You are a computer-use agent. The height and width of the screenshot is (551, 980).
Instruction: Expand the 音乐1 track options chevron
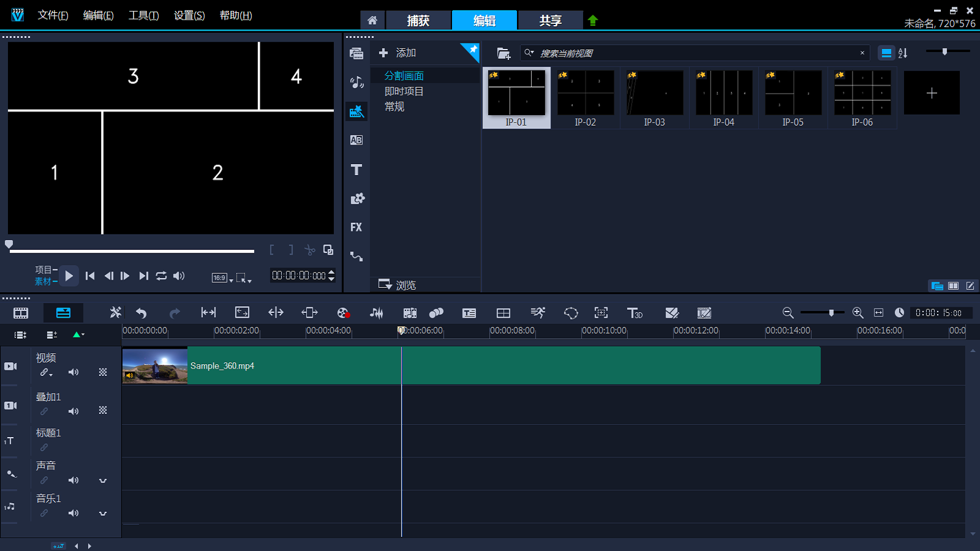pyautogui.click(x=103, y=514)
